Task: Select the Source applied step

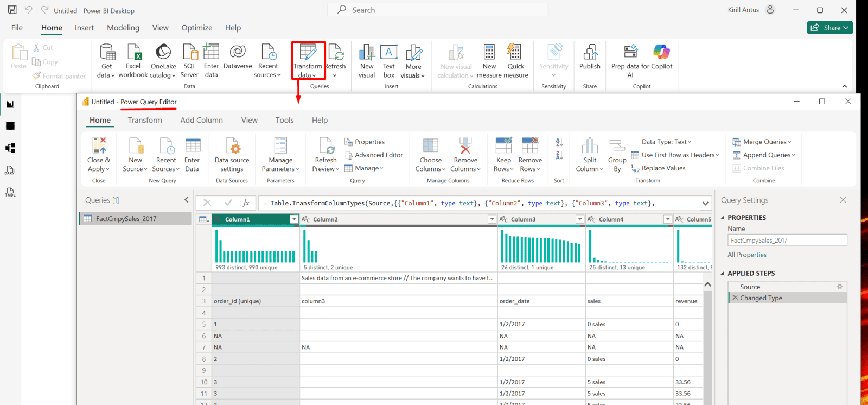Action: [x=750, y=287]
